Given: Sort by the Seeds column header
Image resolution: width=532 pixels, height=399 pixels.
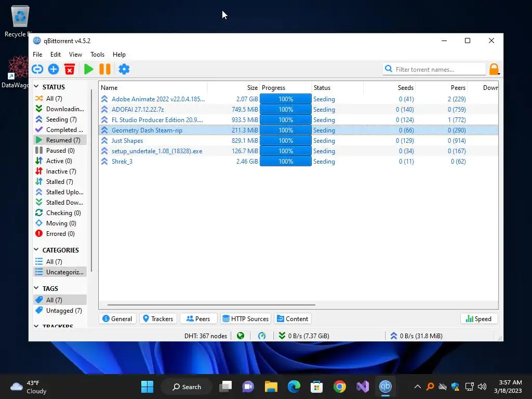Looking at the screenshot, I should pos(390,87).
